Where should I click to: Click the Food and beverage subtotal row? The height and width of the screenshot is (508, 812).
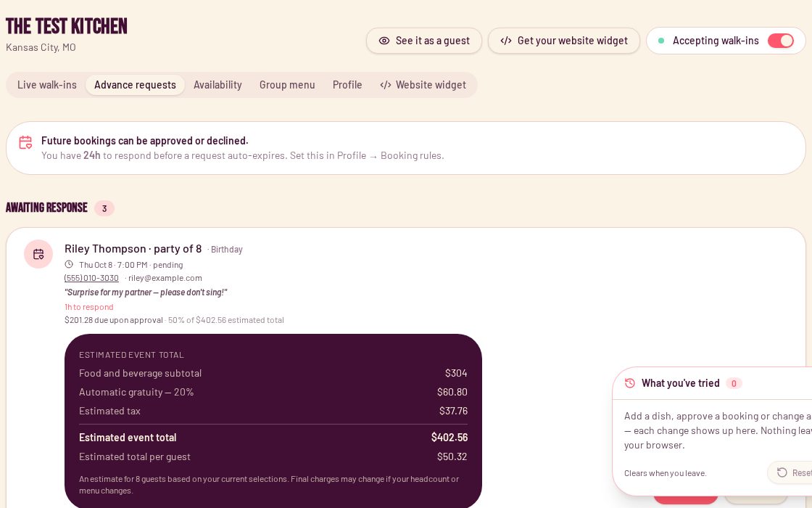click(273, 373)
